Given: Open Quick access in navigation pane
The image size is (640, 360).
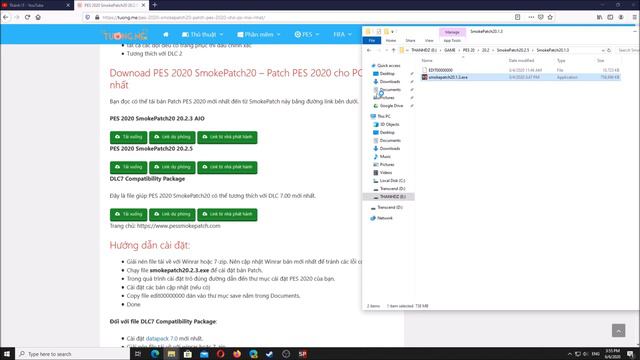Looking at the screenshot, I should click(x=388, y=66).
